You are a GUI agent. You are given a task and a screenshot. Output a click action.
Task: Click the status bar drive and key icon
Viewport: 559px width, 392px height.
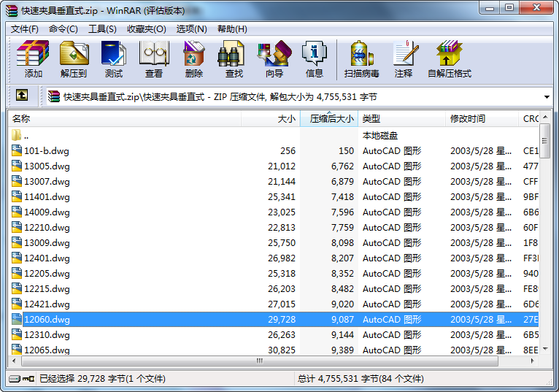[21, 378]
